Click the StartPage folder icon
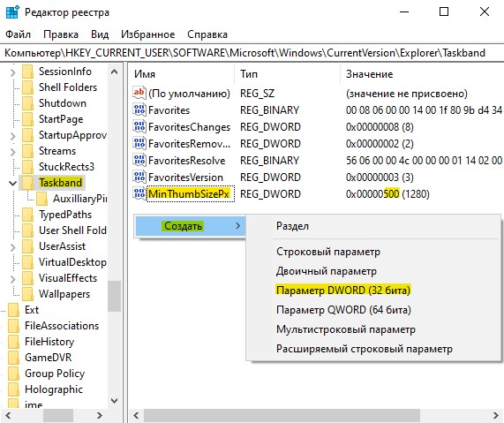The image size is (504, 423). (27, 119)
